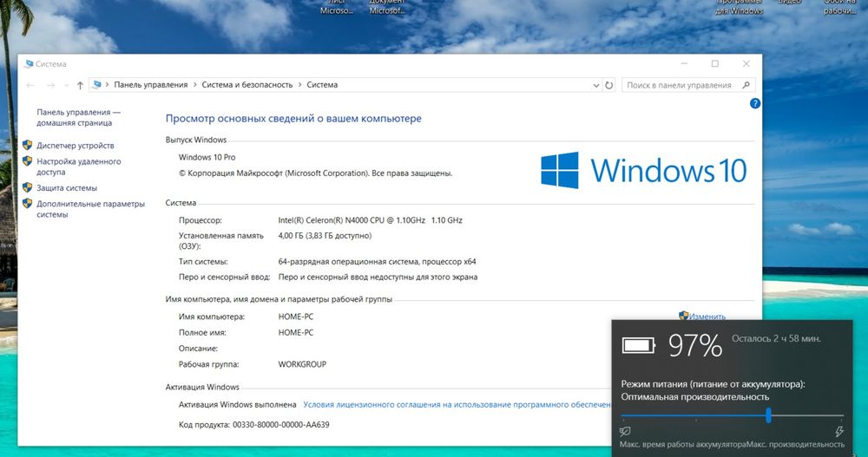868x457 pixels.
Task: Click the installed memory value 4,00 ГБ
Action: 325,236
